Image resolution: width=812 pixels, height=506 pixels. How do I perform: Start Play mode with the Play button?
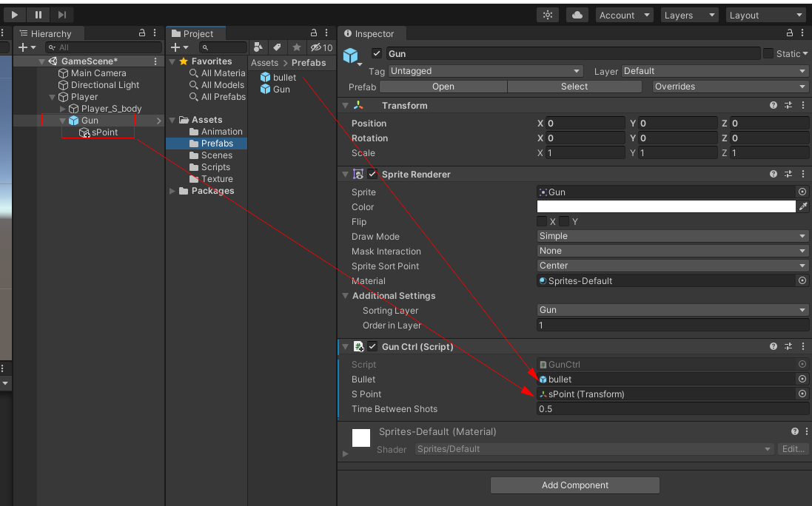(x=15, y=15)
